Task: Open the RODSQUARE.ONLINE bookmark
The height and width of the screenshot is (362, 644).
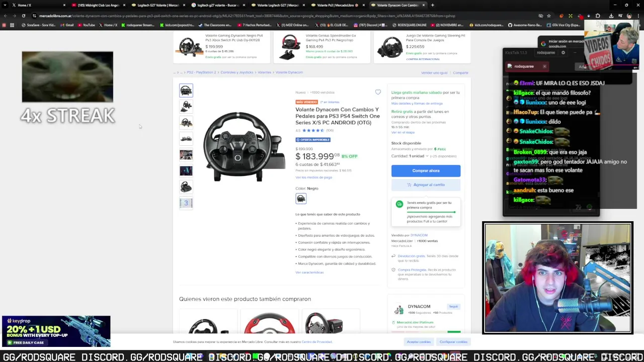Action: pyautogui.click(x=410, y=25)
